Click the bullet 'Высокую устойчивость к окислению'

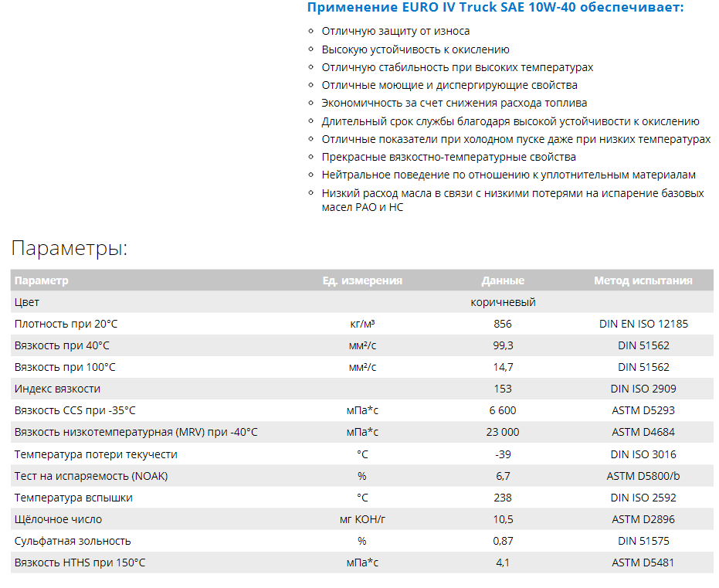415,49
